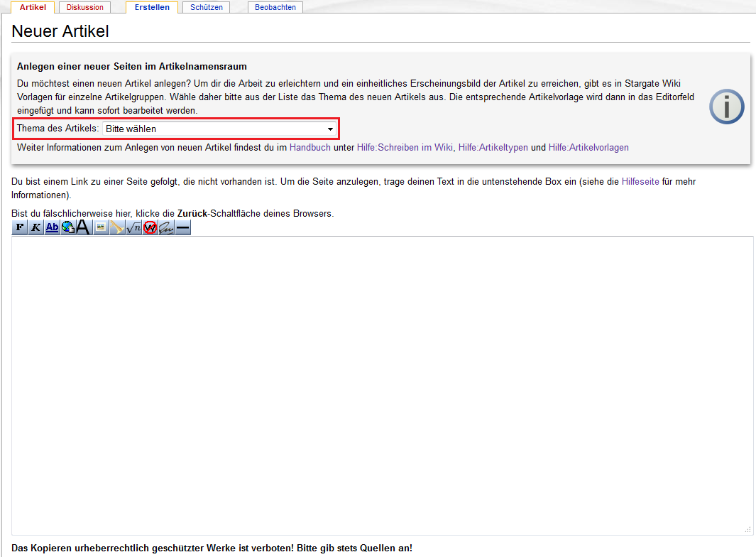Switch to the Diskussion tab

(85, 7)
